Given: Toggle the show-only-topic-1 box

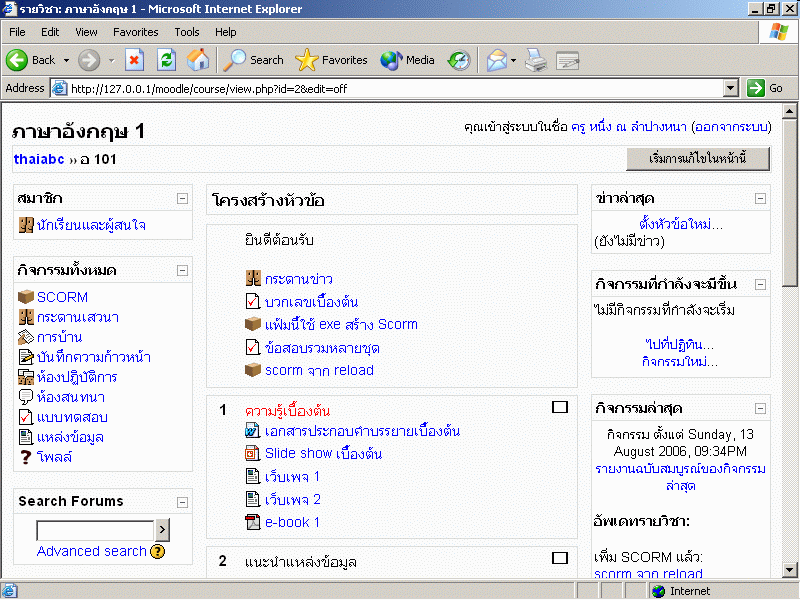Looking at the screenshot, I should pyautogui.click(x=560, y=407).
